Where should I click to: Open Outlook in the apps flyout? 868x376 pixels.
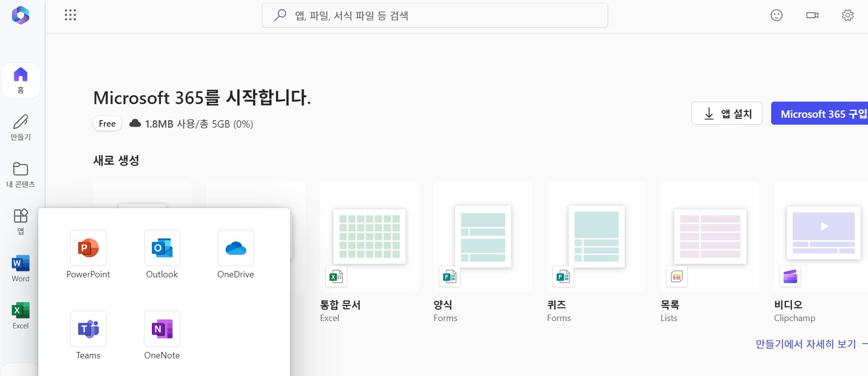point(162,254)
